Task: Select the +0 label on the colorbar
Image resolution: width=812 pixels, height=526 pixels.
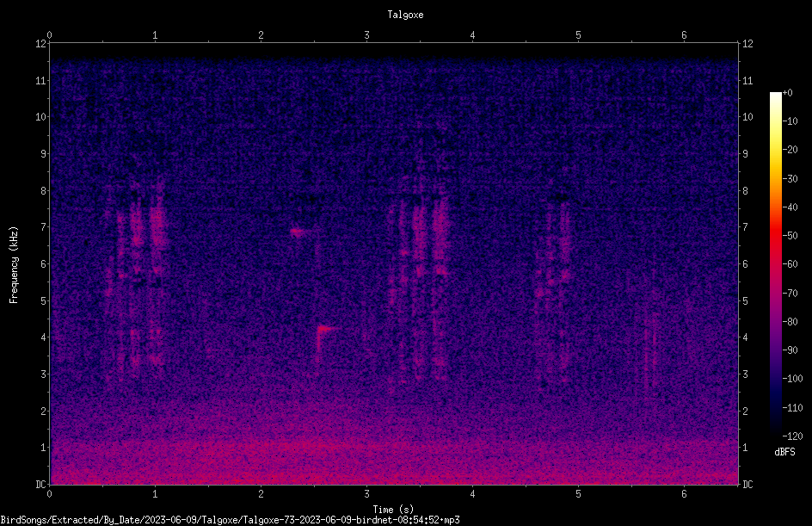Action: click(788, 93)
